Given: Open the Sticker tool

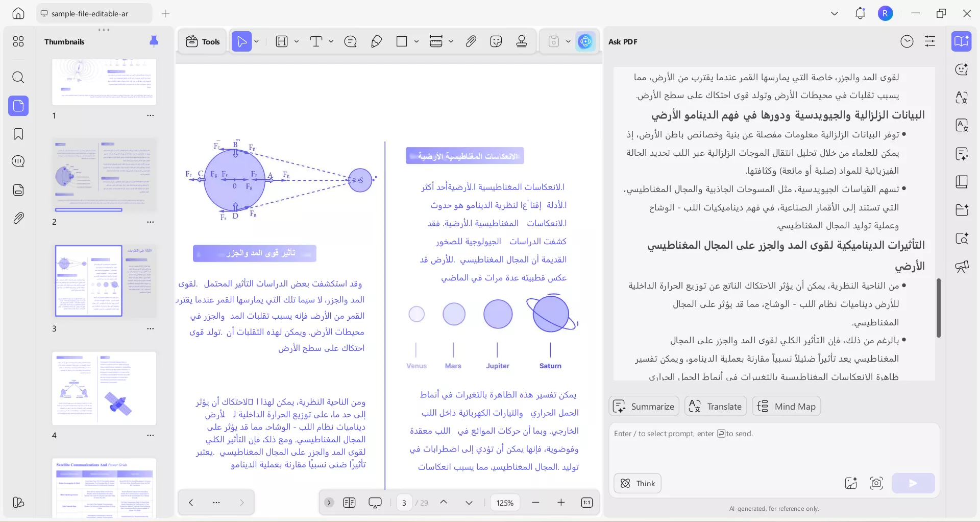Looking at the screenshot, I should 496,41.
